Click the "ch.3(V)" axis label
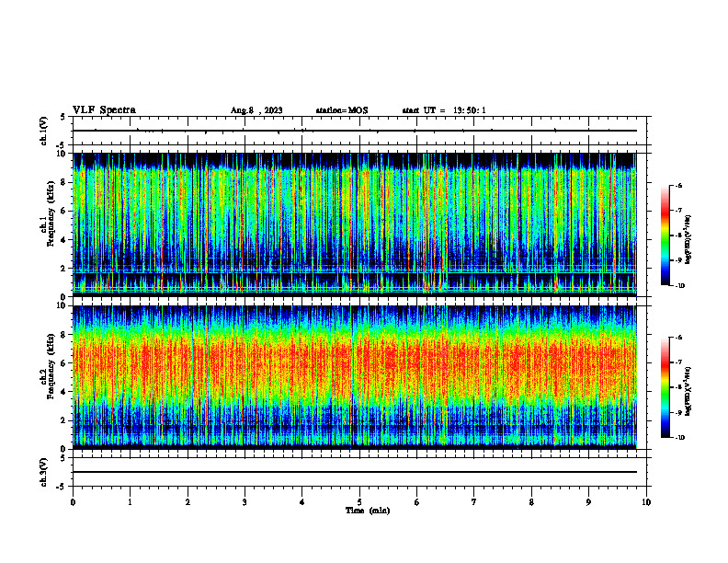The width and height of the screenshot is (728, 563). click(x=43, y=473)
